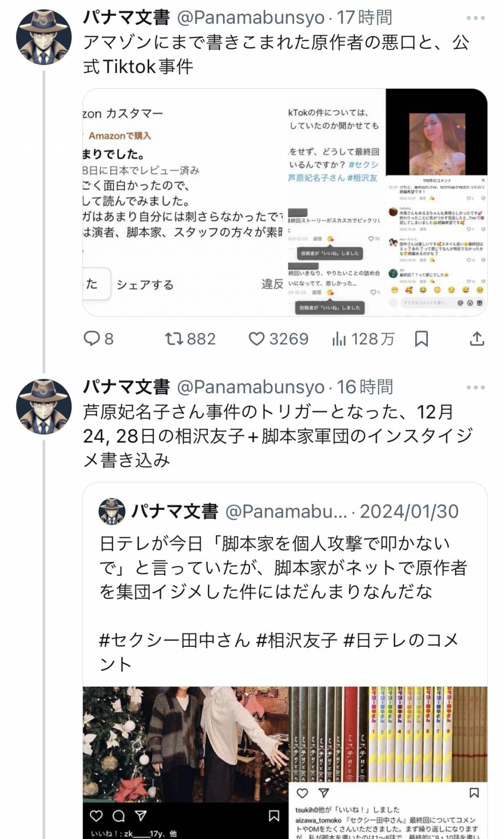Retweet the first tweet showing 882 reposts
This screenshot has width=504, height=839.
[x=190, y=339]
